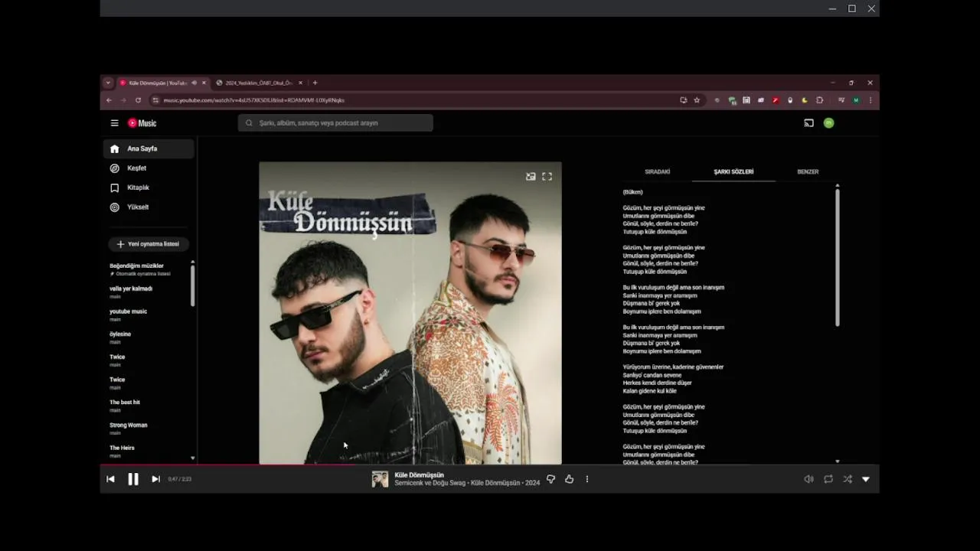Click 'Semicenk ve Doğu Swag' artist text

[x=430, y=483]
